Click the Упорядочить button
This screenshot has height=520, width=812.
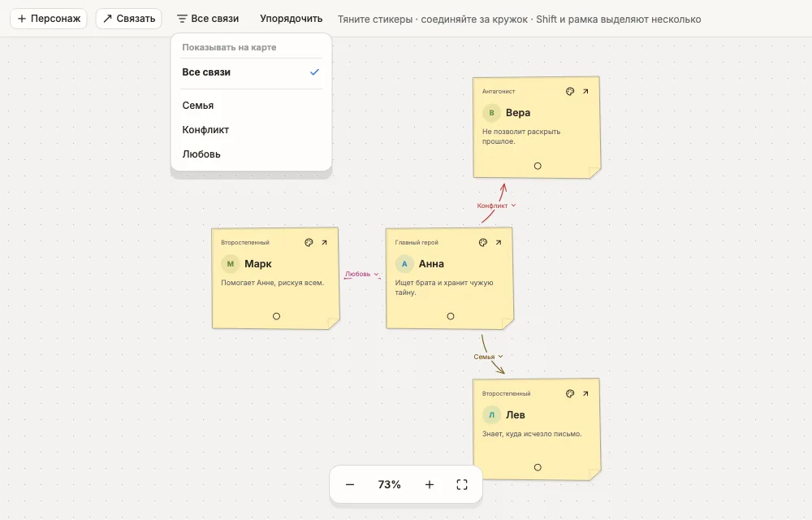[291, 19]
